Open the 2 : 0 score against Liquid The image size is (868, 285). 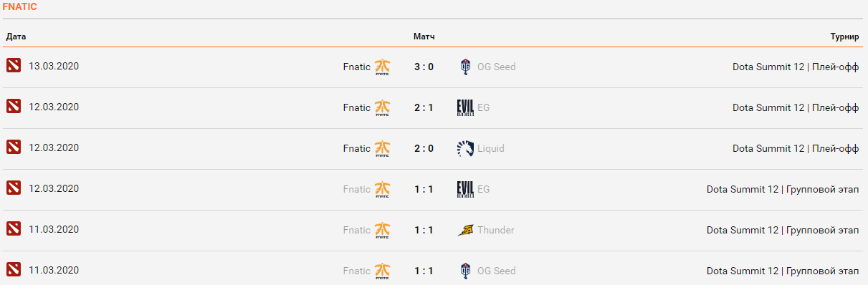tap(424, 148)
